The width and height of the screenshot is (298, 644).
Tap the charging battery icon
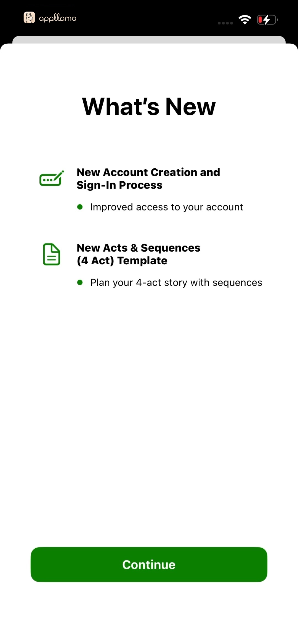point(267,20)
